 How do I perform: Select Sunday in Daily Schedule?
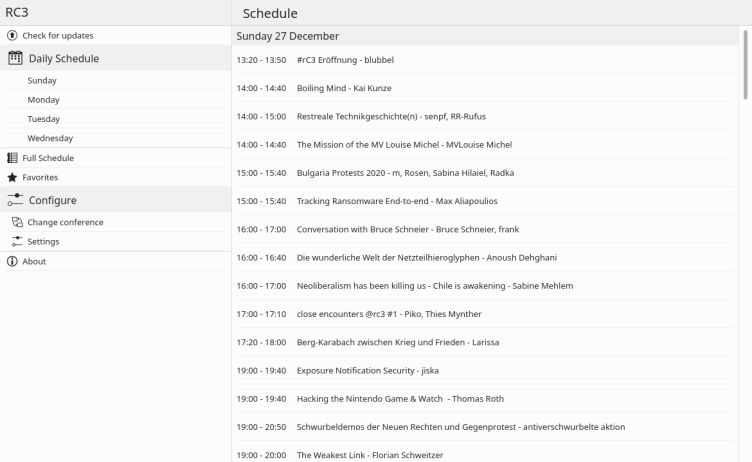coord(42,81)
